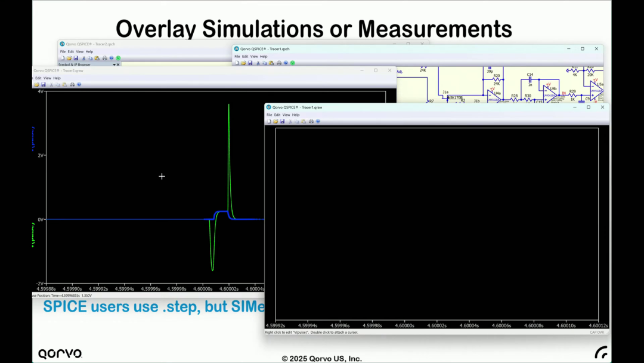Click the Print icon in Tracer2.qraw toolbar
644x363 pixels.
(x=72, y=85)
